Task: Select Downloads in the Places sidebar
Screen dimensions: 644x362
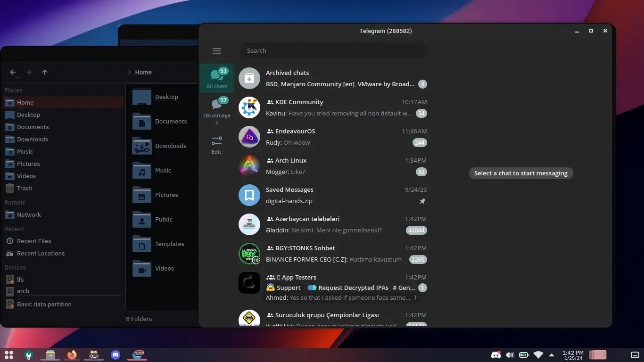Action: pyautogui.click(x=64, y=139)
